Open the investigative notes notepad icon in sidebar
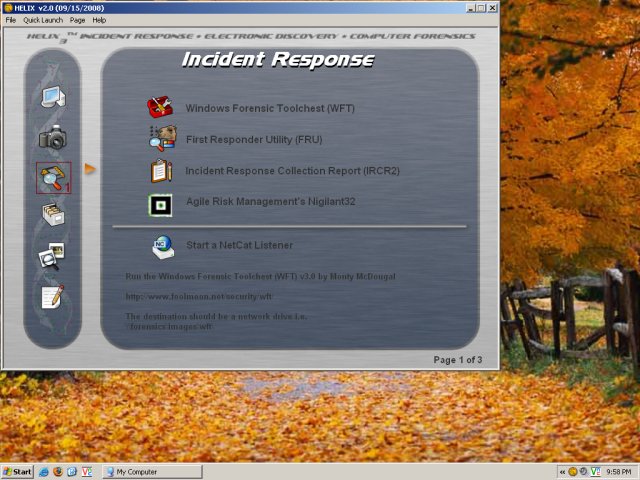640x480 pixels. pyautogui.click(x=53, y=297)
